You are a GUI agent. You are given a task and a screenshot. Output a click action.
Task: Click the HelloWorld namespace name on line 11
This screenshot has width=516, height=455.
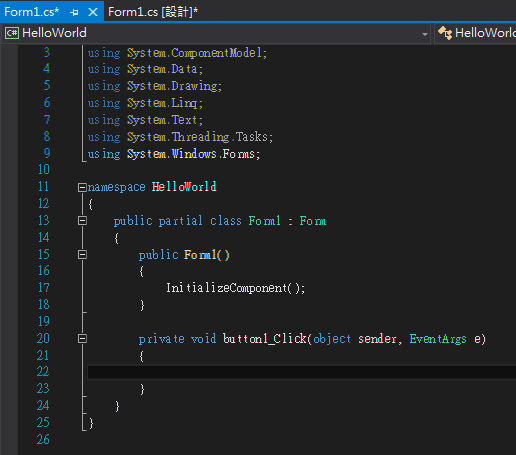coord(184,187)
